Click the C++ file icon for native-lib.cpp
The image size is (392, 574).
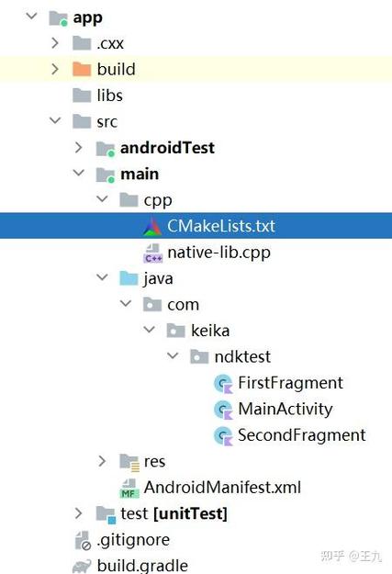point(152,253)
